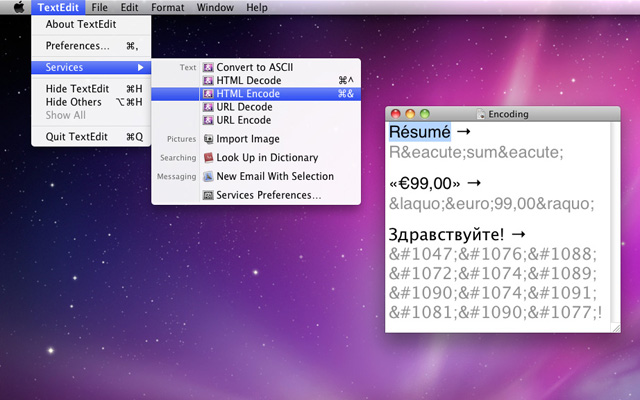The image size is (640, 400).
Task: Click the Russian word Здравствуйте!
Action: 447,234
